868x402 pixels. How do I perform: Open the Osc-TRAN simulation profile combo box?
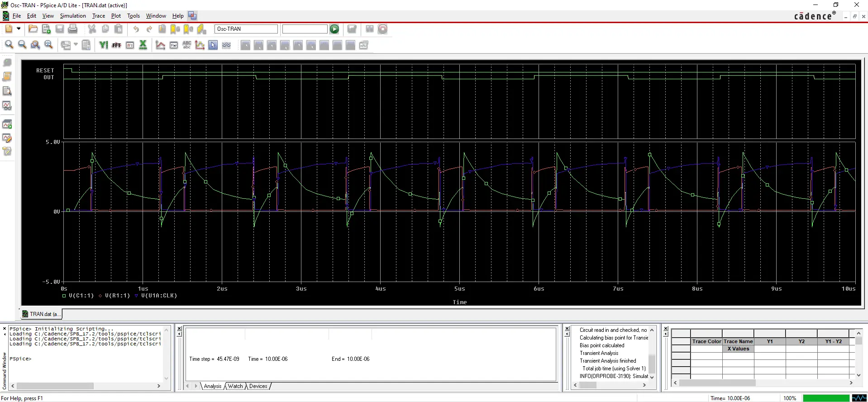246,29
